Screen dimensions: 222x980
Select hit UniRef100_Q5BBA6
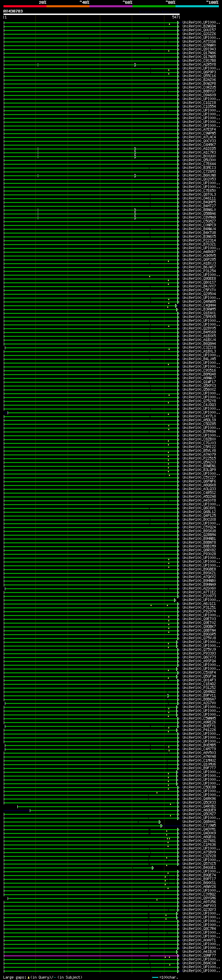click(x=199, y=213)
